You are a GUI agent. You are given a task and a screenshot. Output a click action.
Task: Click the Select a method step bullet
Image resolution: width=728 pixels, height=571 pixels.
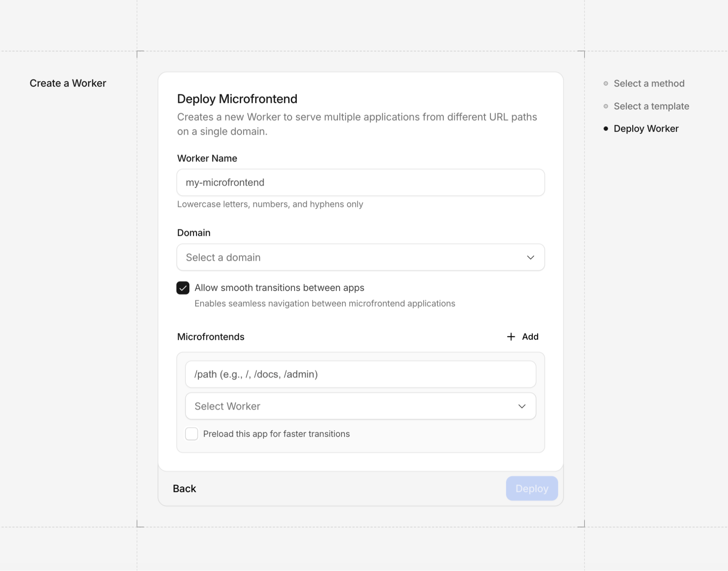pyautogui.click(x=606, y=83)
